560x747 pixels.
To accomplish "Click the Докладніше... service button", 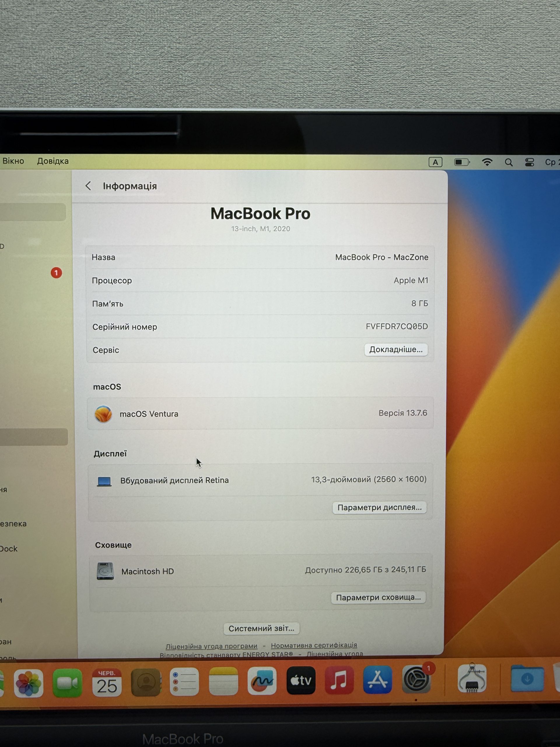I will [396, 350].
